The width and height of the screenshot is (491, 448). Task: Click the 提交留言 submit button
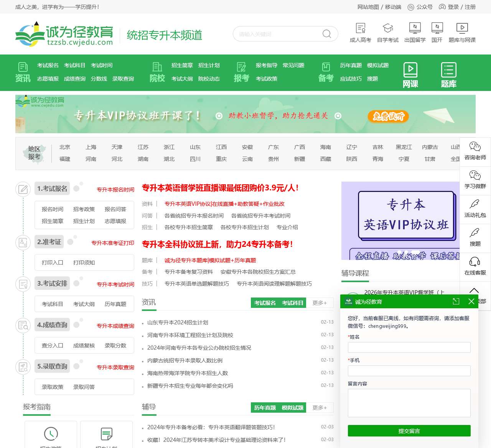409,431
